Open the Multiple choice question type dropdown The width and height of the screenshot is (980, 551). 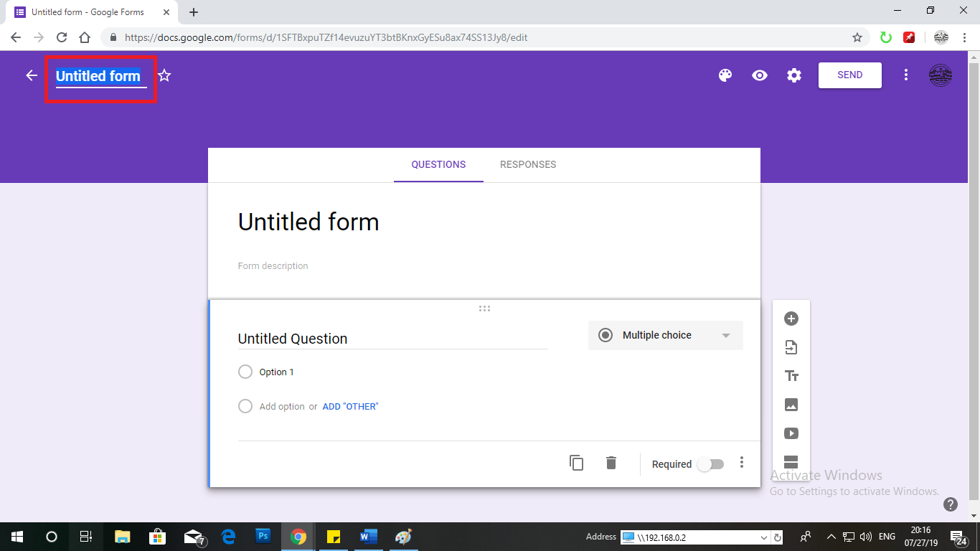(x=664, y=335)
